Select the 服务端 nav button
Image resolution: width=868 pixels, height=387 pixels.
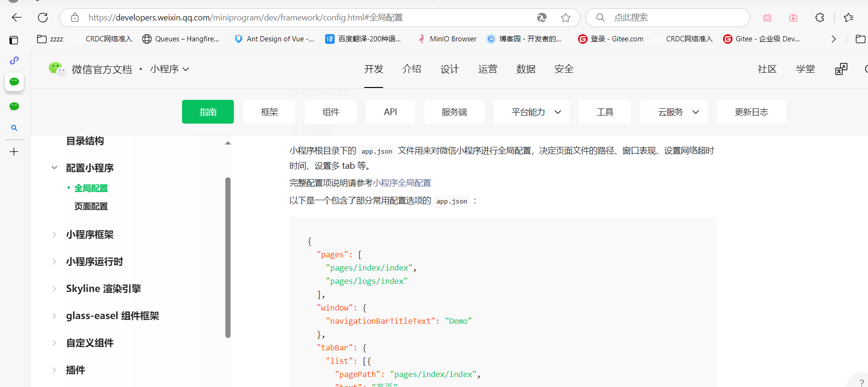(x=454, y=112)
